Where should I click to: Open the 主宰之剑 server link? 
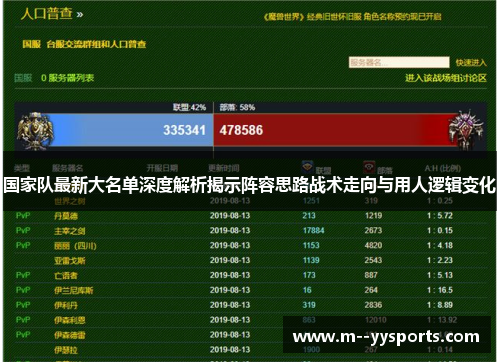point(70,231)
